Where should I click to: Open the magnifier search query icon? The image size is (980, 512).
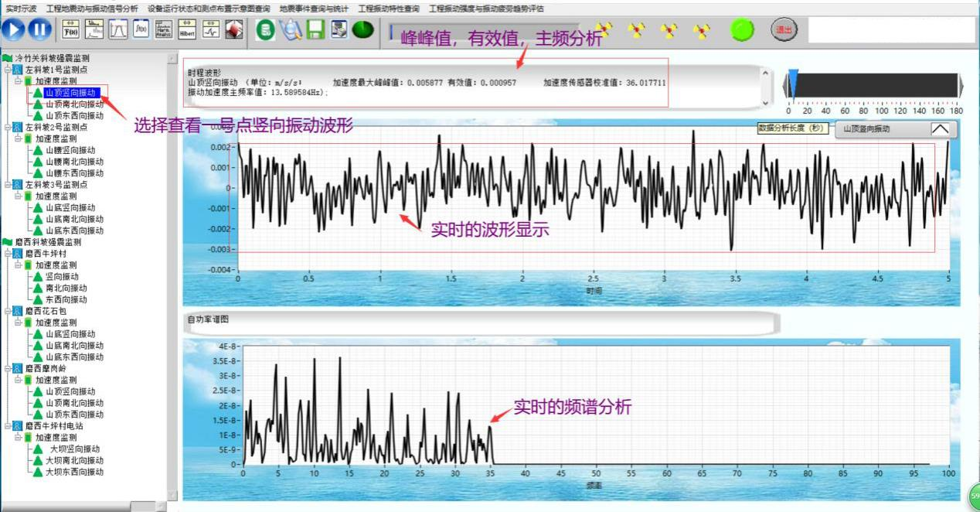[290, 30]
